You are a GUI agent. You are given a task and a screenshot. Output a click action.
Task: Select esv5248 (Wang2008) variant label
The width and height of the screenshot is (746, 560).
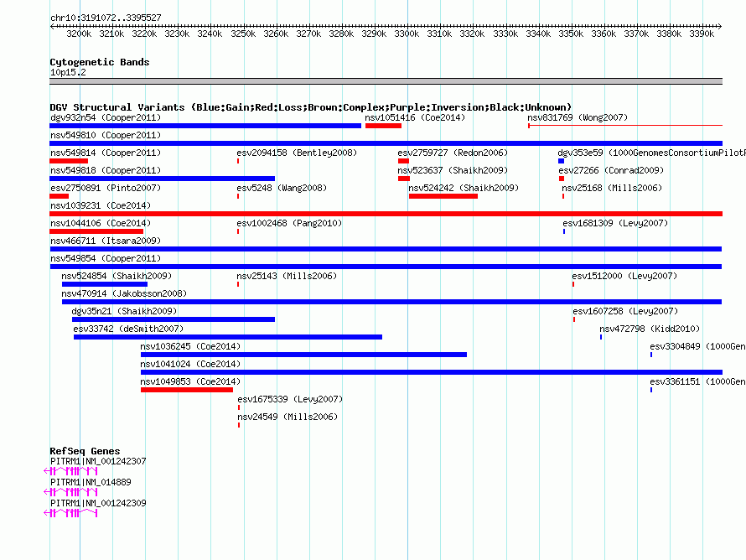282,188
